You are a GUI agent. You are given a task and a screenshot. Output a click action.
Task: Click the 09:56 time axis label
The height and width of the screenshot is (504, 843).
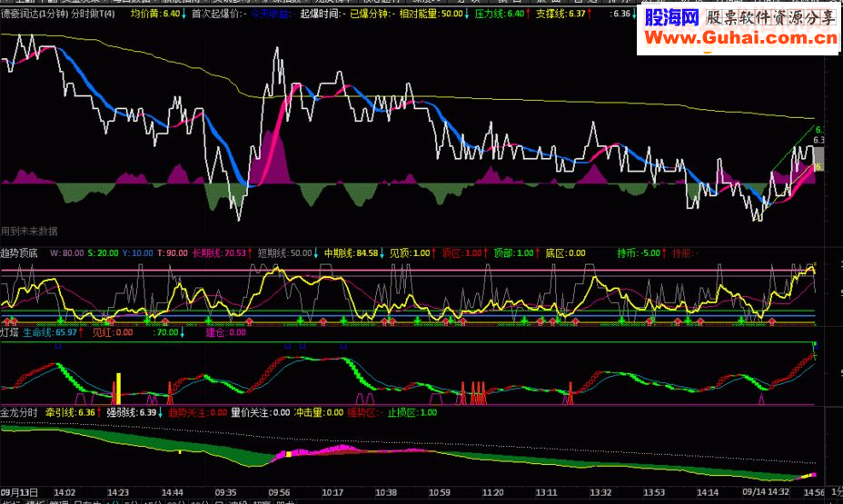279,492
